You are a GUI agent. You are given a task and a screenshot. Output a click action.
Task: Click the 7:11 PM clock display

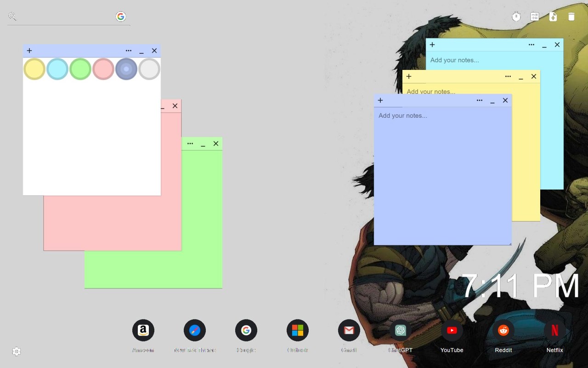pos(520,286)
